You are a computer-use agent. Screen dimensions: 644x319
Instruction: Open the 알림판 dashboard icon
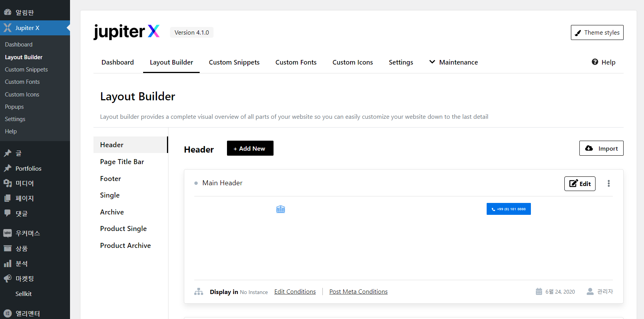pyautogui.click(x=8, y=12)
